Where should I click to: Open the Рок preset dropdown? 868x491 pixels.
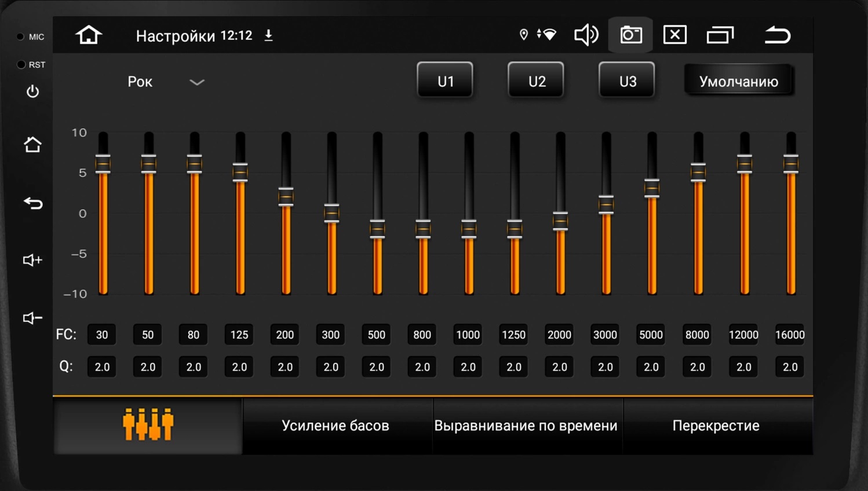[140, 82]
